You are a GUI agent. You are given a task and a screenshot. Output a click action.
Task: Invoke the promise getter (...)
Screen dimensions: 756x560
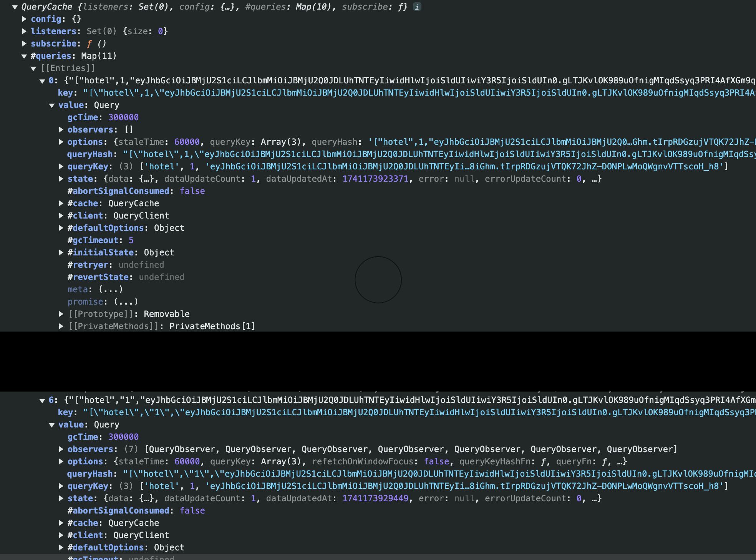coord(126,302)
